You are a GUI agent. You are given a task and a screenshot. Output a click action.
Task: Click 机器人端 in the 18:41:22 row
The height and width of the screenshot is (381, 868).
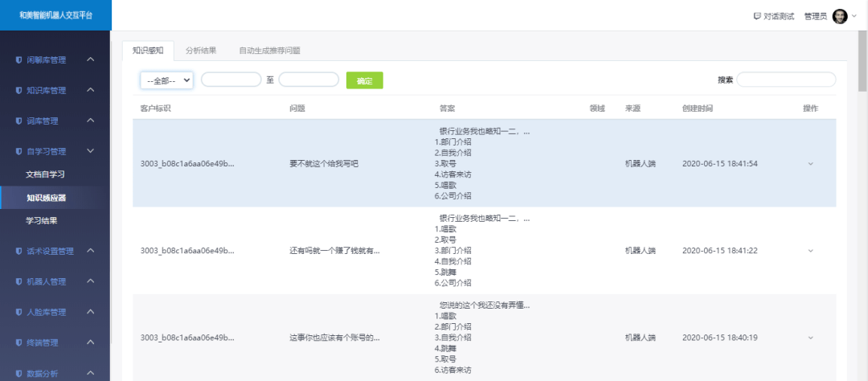[x=641, y=250]
